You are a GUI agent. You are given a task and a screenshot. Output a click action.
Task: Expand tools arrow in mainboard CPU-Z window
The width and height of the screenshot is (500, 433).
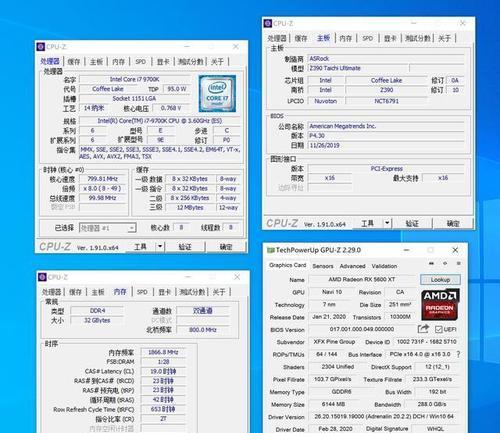click(x=387, y=223)
